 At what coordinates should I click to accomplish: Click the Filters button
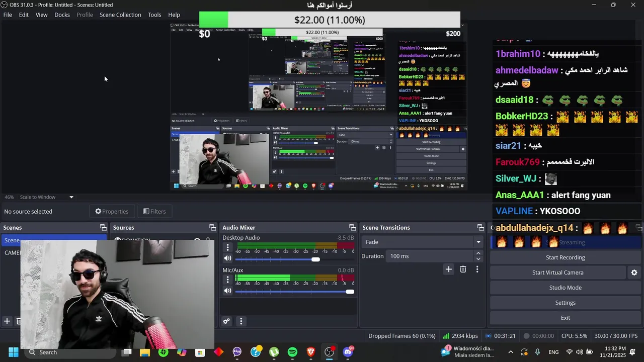154,211
